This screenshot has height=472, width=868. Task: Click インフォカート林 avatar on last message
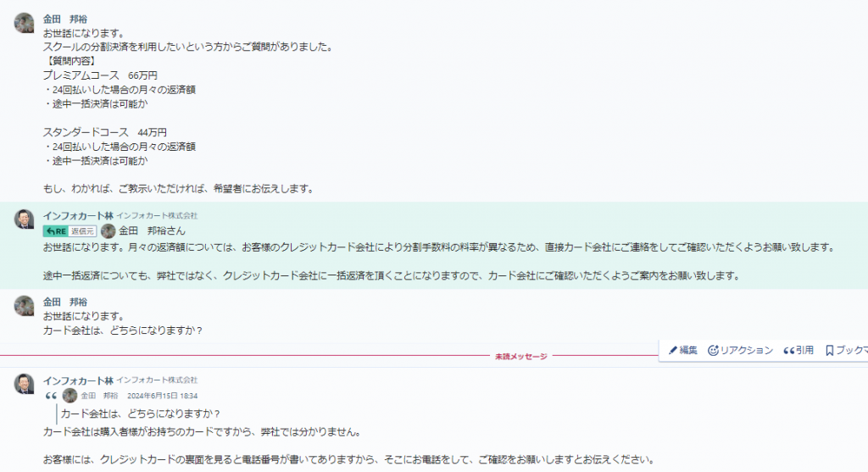[x=24, y=384]
